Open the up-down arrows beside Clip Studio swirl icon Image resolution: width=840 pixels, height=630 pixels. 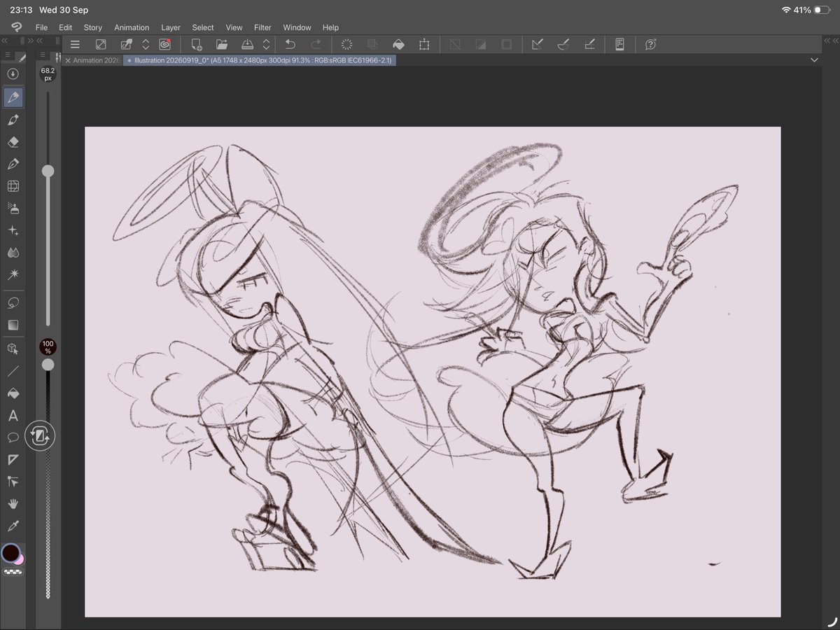point(146,44)
